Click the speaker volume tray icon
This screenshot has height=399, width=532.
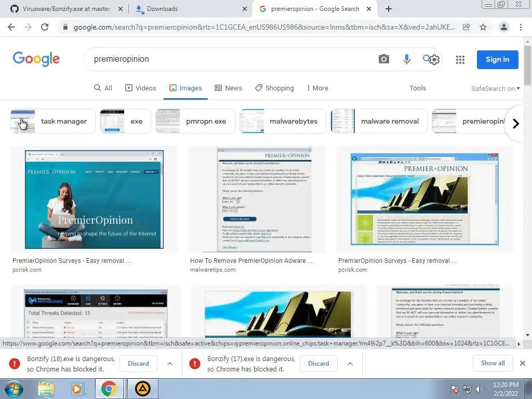480,389
